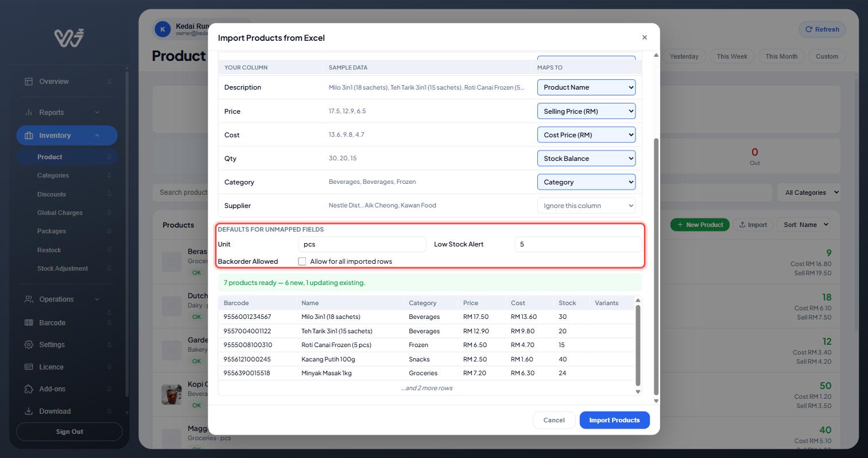This screenshot has height=458, width=868.
Task: Tick Allow for all imported rows checkbox
Action: [302, 261]
